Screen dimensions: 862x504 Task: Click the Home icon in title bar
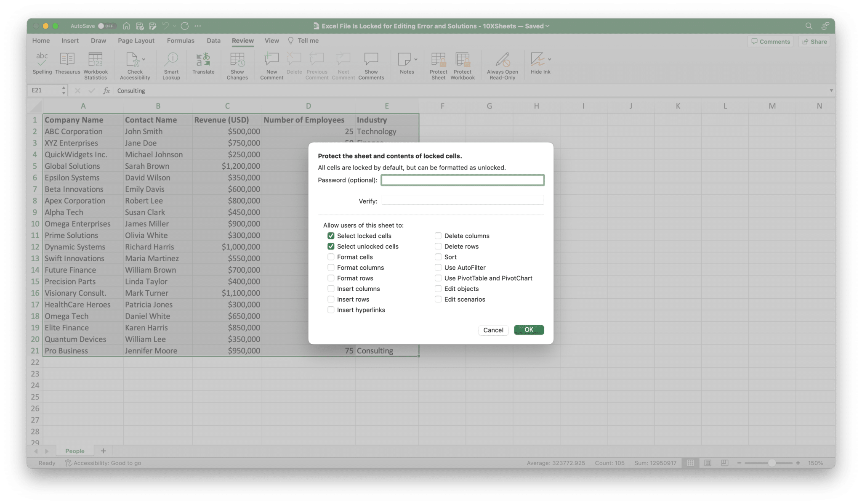coord(126,26)
